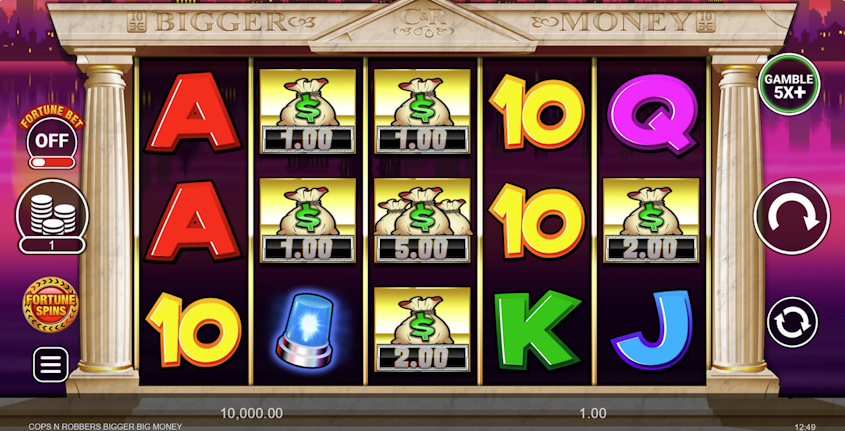Click the Gamble 5X+ button

[789, 85]
